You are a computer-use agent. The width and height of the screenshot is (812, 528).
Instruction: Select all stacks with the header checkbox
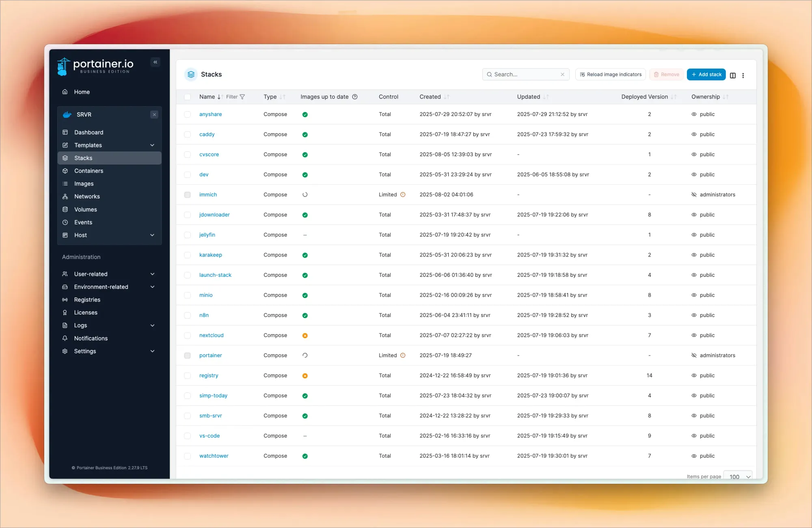pos(187,97)
